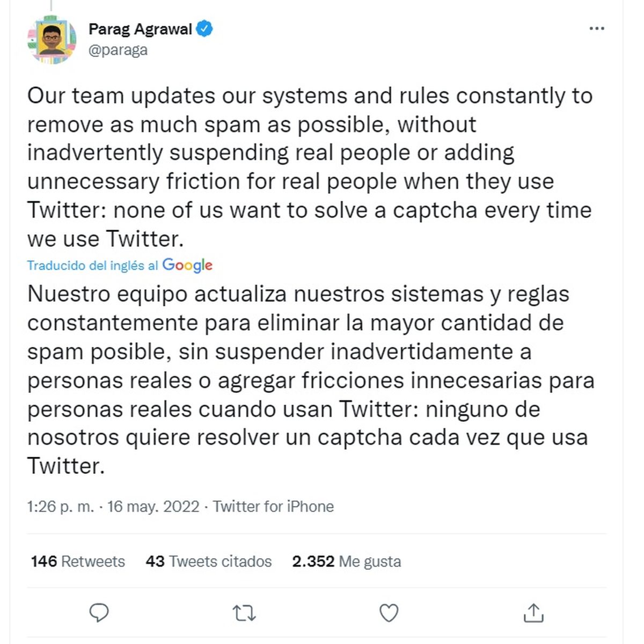Open the Twitter for iPhone source link

(273, 507)
